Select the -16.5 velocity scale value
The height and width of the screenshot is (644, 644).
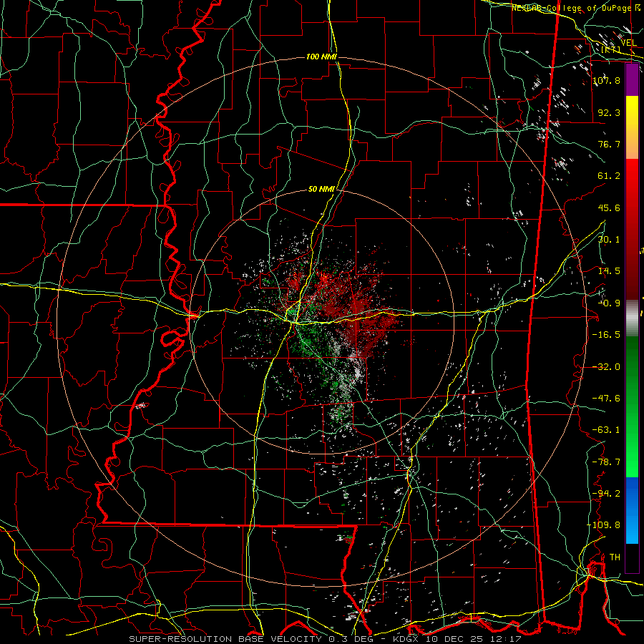click(x=606, y=335)
